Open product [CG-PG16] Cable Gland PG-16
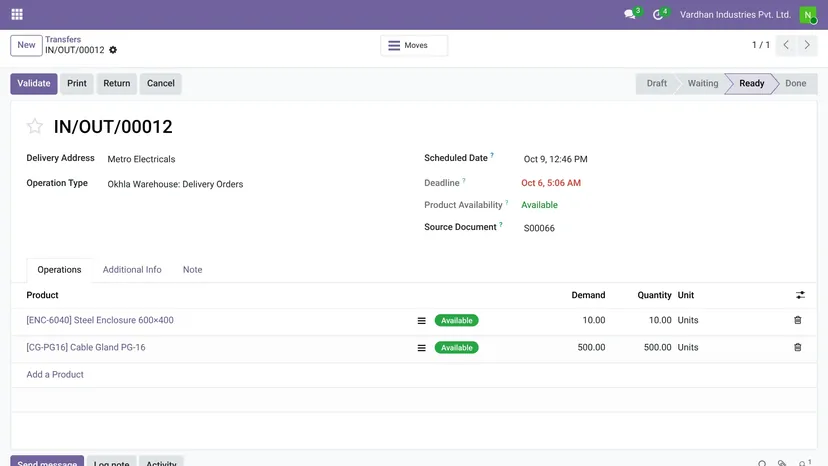 pos(86,348)
